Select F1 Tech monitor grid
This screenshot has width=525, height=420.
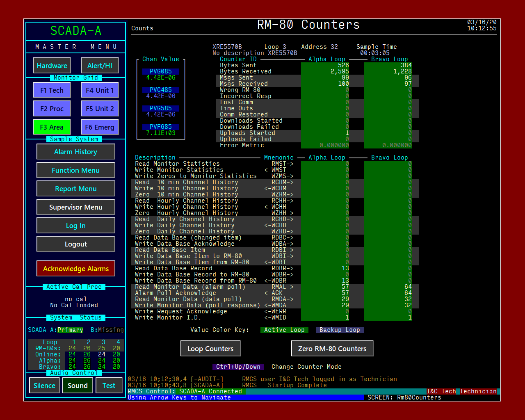(x=52, y=90)
